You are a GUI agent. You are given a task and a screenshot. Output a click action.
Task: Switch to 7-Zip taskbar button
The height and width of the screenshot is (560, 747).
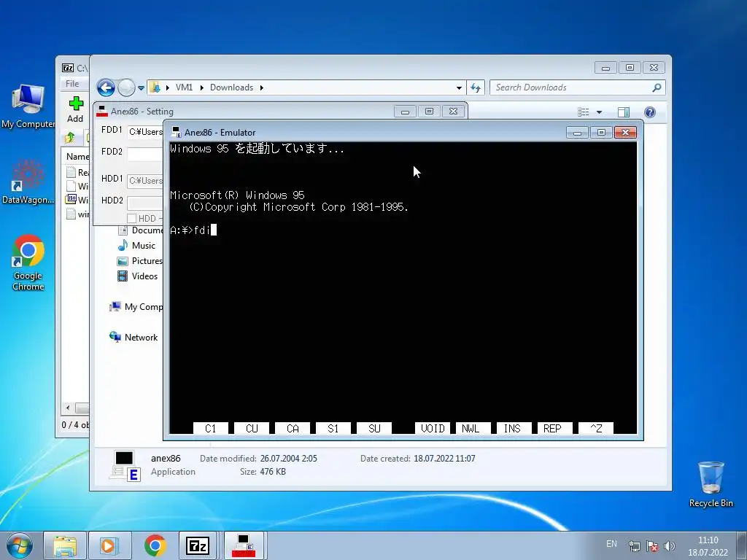click(198, 545)
